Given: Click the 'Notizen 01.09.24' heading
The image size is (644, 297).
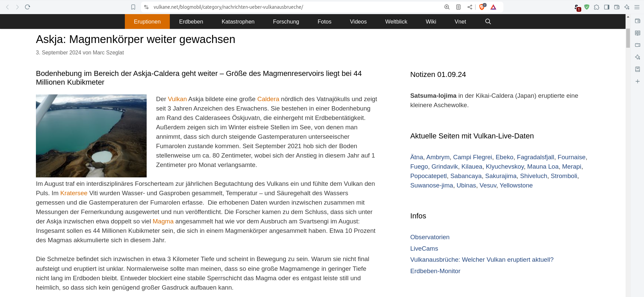Looking at the screenshot, I should [x=438, y=75].
